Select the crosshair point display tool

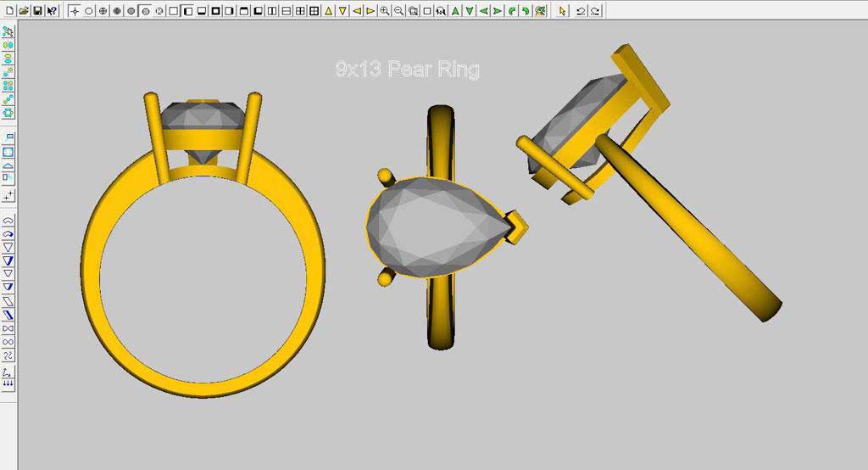coord(75,11)
